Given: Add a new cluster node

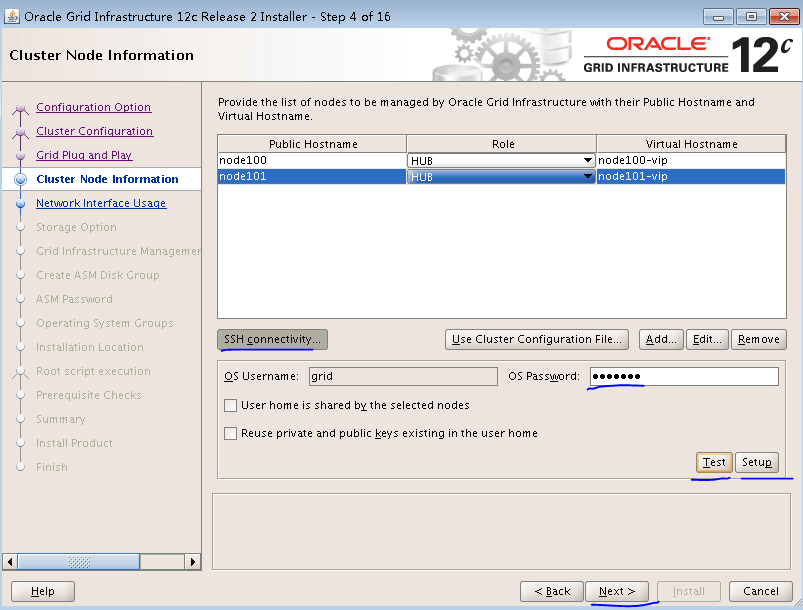Looking at the screenshot, I should (661, 340).
